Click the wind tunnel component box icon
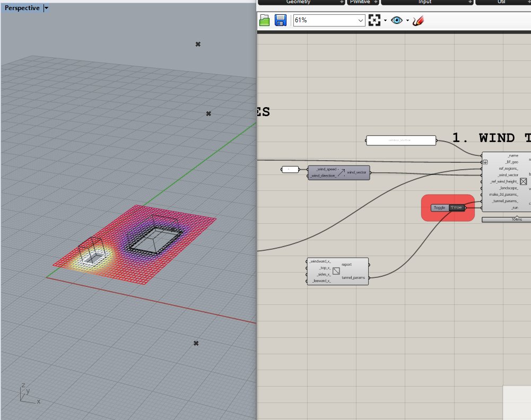 point(523,181)
